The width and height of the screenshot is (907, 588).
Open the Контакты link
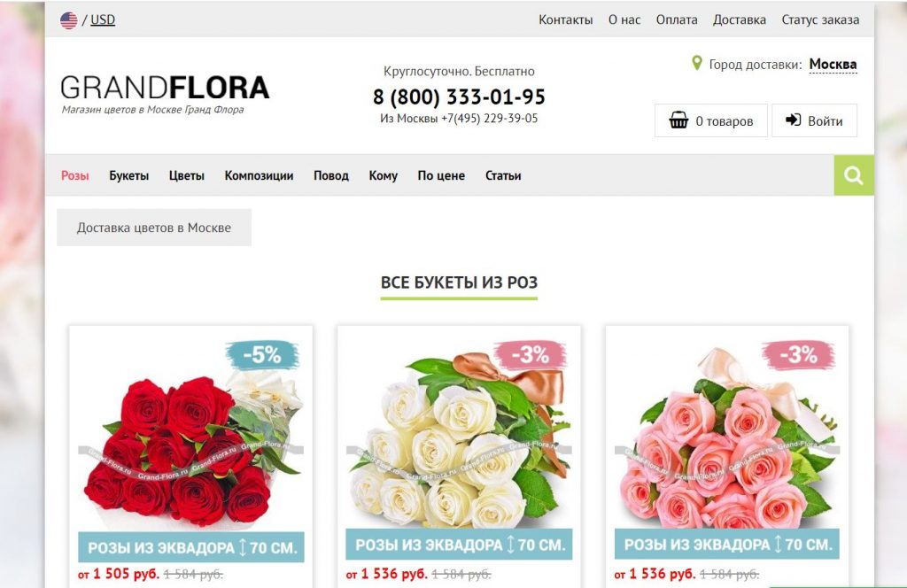(566, 19)
